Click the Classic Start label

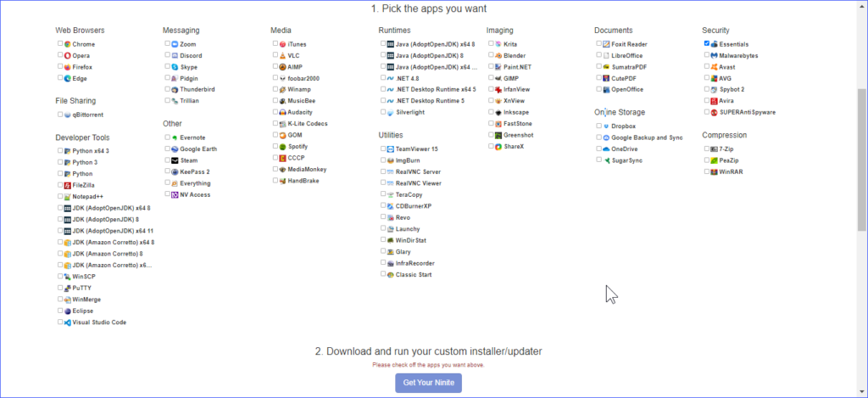pyautogui.click(x=414, y=275)
